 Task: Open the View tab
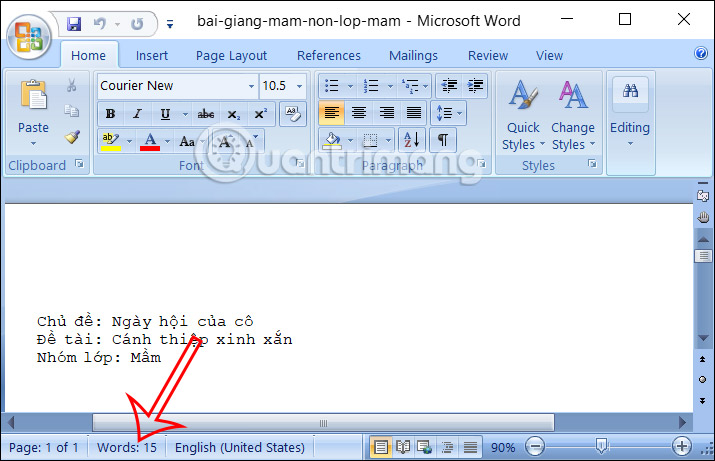click(549, 56)
